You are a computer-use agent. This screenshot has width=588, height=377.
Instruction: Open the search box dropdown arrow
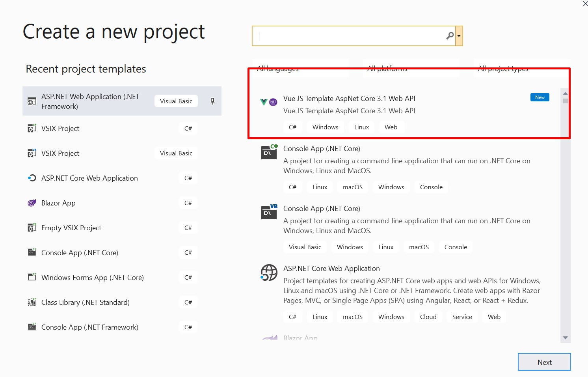459,36
